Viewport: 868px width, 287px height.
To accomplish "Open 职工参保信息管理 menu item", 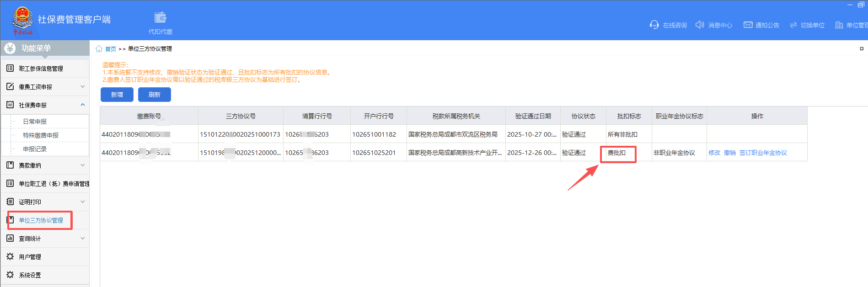I will click(41, 69).
